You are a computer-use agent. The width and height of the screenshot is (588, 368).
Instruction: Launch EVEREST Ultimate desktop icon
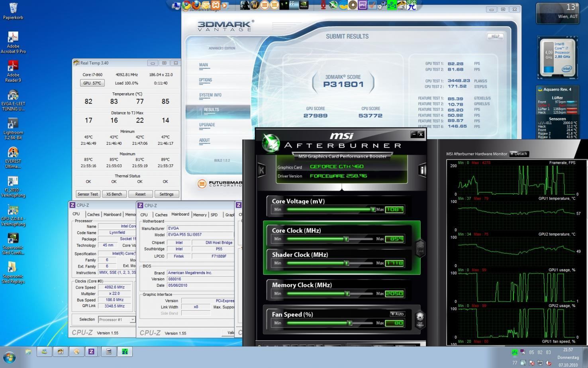coord(13,158)
